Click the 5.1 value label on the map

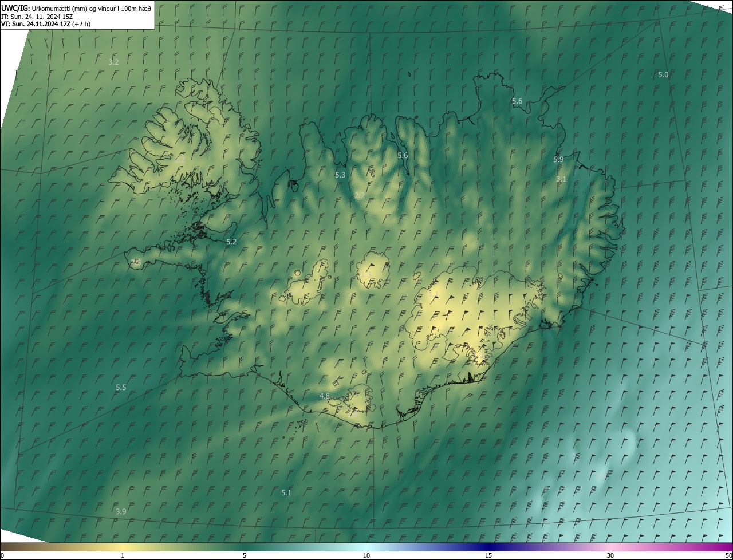pos(286,493)
